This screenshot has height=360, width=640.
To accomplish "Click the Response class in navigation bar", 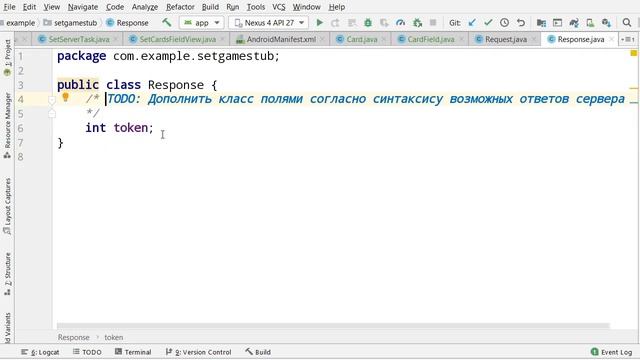I will pyautogui.click(x=127, y=23).
